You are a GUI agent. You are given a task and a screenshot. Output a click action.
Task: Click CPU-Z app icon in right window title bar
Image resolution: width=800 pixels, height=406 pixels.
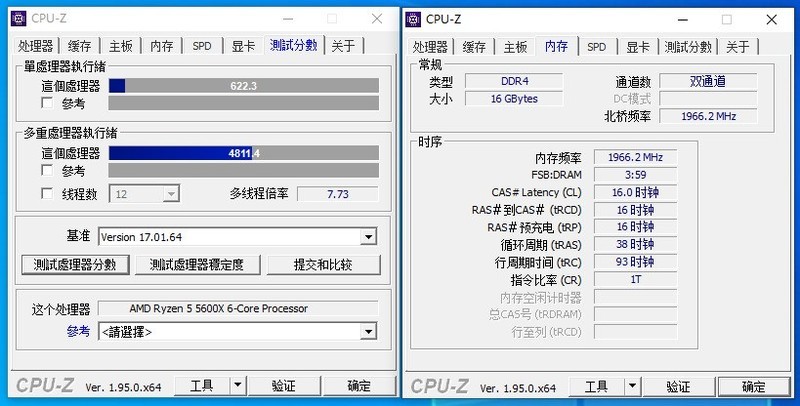coord(413,19)
